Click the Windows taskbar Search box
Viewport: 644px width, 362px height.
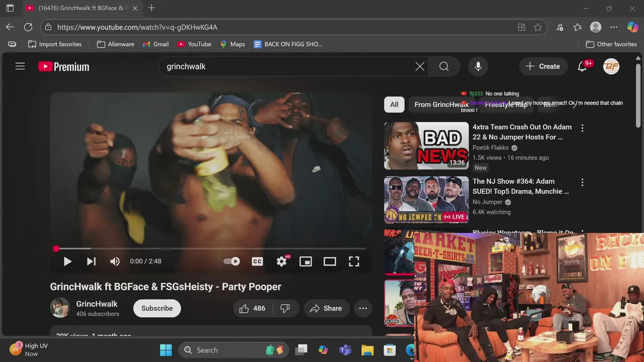pos(233,350)
